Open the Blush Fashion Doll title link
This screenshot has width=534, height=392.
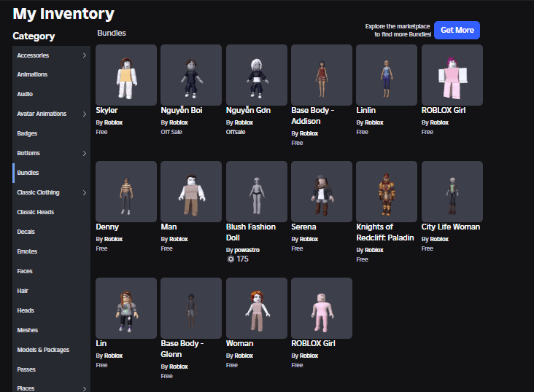pos(251,232)
